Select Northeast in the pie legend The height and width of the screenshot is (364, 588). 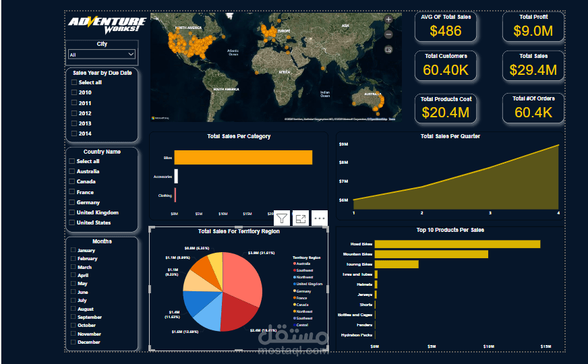(303, 311)
